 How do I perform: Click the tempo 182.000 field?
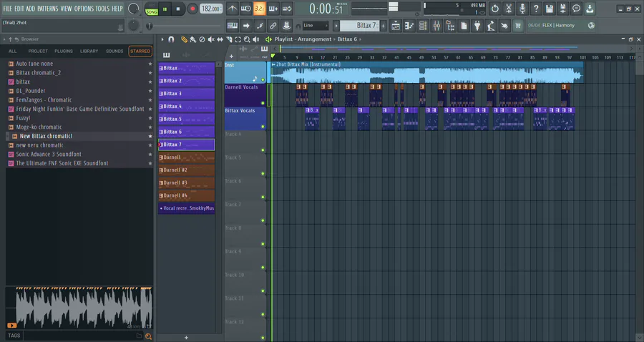click(211, 9)
